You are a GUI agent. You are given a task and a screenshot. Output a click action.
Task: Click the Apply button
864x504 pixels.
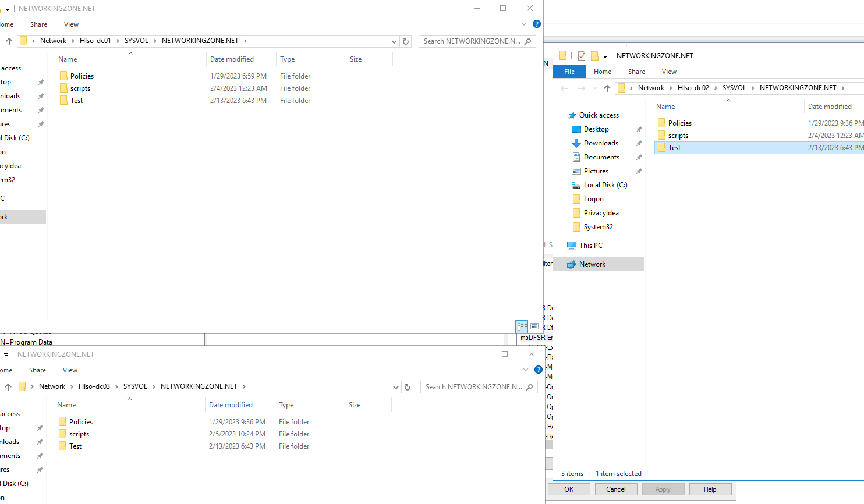(663, 489)
